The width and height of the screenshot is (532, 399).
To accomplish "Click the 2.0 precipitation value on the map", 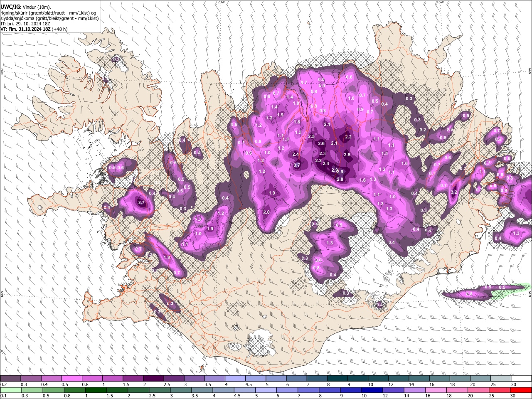I will coord(266,212).
